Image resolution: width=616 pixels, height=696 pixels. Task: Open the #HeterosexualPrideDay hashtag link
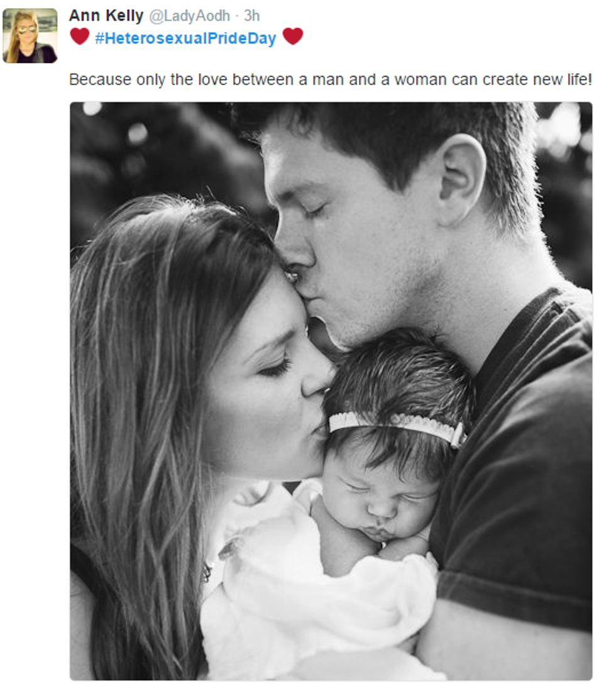point(185,38)
